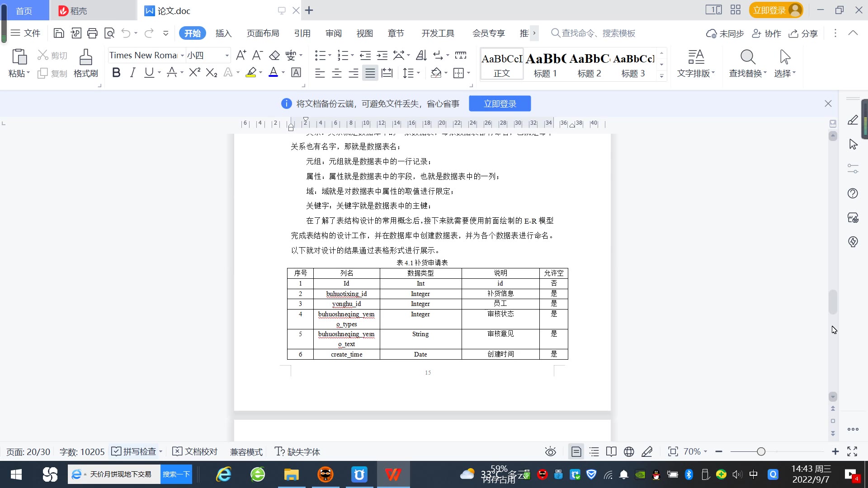Viewport: 868px width, 488px height.
Task: Toggle underline formatting
Action: pyautogui.click(x=149, y=72)
